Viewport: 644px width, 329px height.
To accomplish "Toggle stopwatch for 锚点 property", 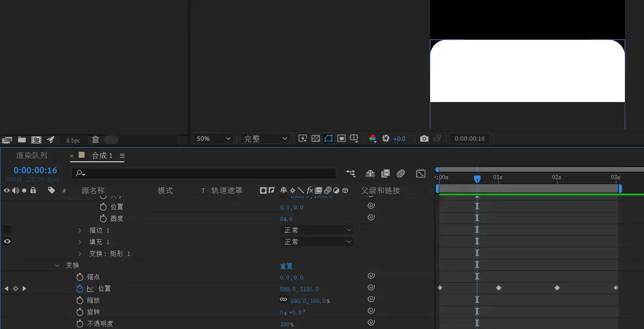I will coord(80,277).
